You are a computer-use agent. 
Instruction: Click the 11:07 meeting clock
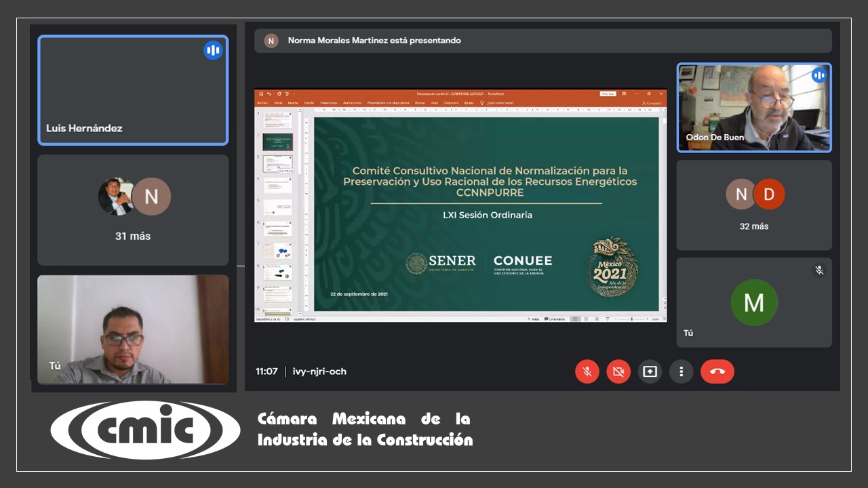tap(267, 371)
